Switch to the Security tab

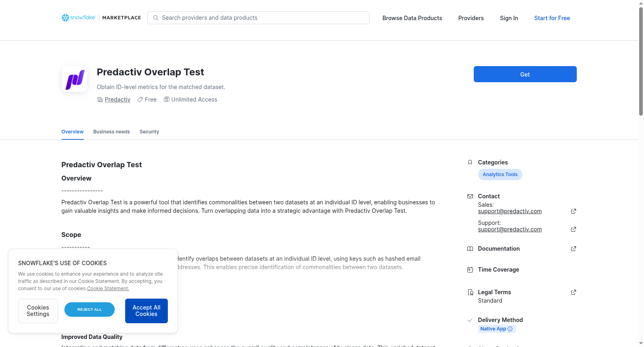click(149, 132)
